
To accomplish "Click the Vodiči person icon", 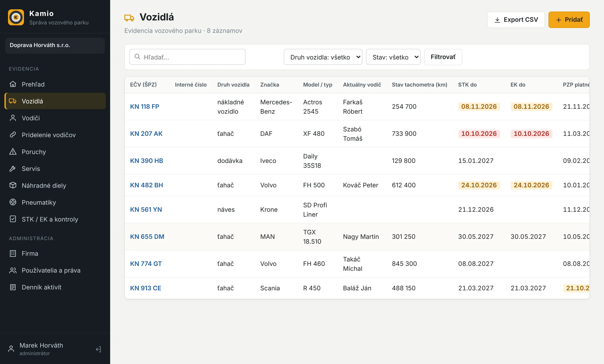I will coord(13,118).
